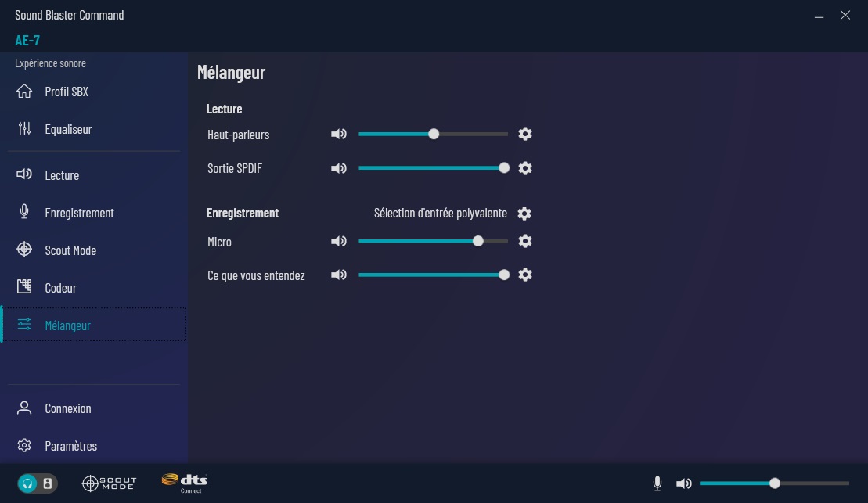
Task: Click the Paramètres gear icon in sidebar
Action: pos(24,445)
